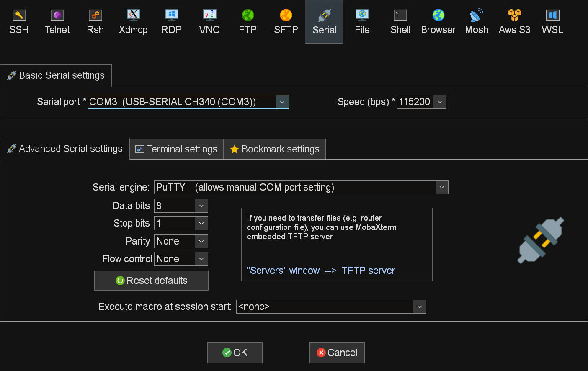Screen dimensions: 588x371
Task: Select the Xdmcp session icon
Action: click(x=133, y=22)
